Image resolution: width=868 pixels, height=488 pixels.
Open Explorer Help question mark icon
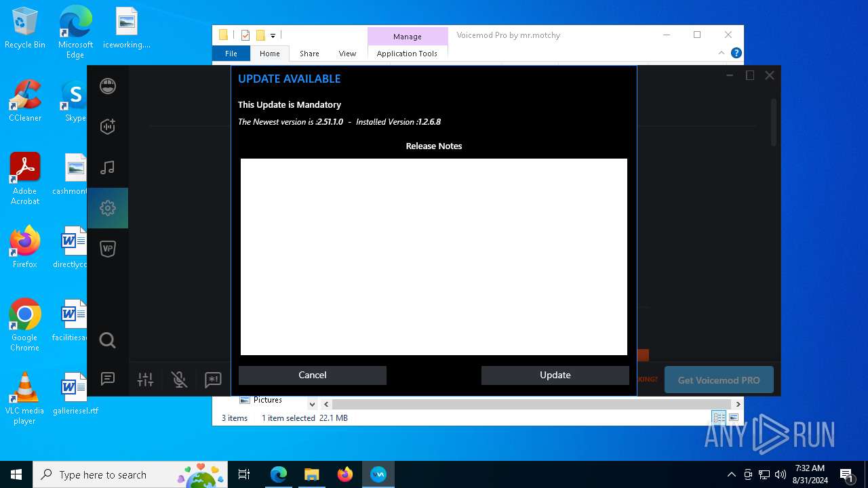click(x=736, y=53)
